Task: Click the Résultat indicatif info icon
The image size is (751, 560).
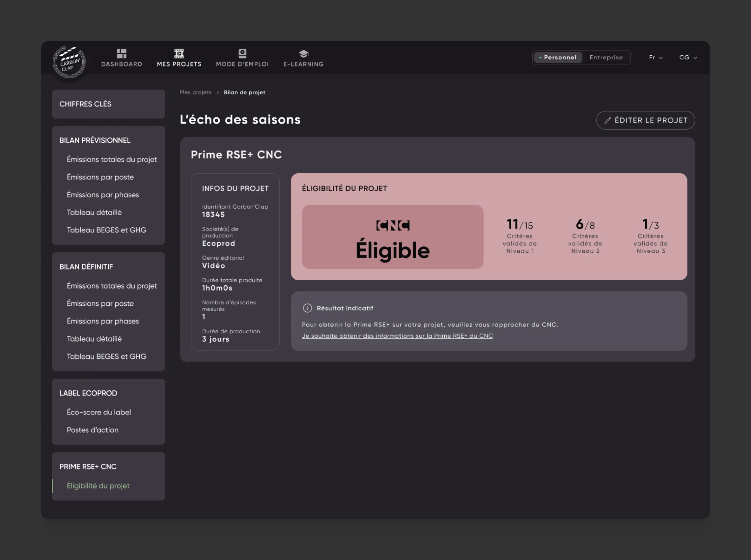Action: coord(307,308)
